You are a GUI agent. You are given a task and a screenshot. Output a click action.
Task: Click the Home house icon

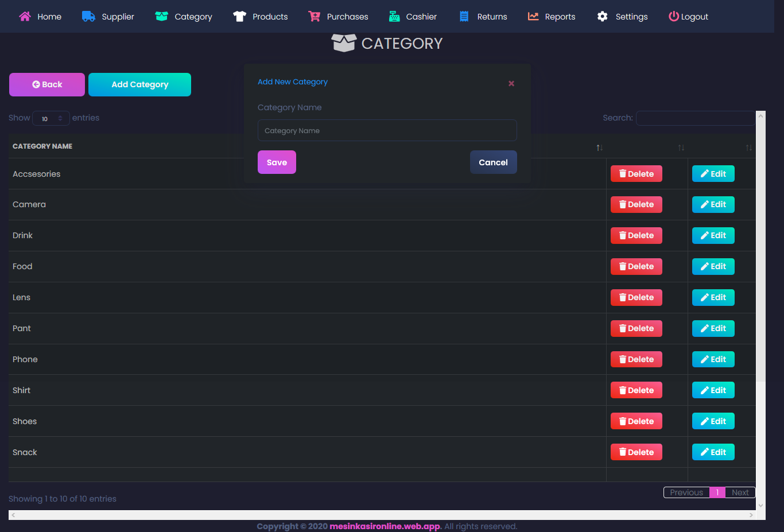coord(25,16)
